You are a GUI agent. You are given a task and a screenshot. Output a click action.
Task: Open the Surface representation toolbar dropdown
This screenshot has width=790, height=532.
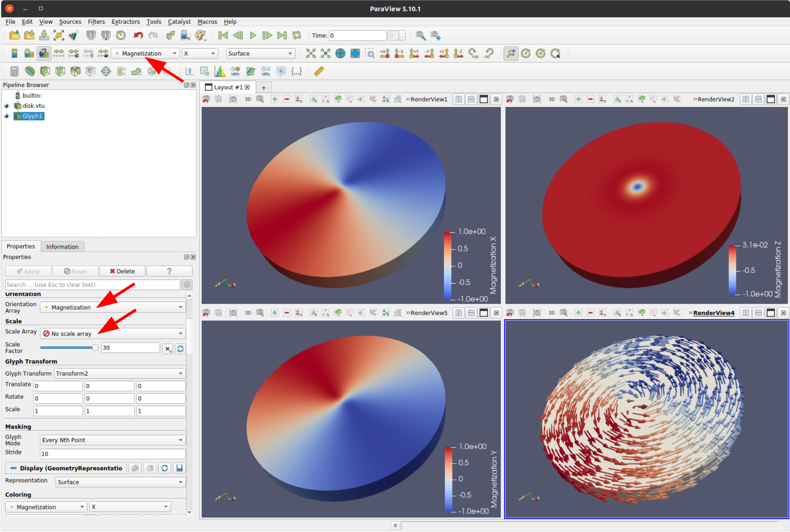260,53
